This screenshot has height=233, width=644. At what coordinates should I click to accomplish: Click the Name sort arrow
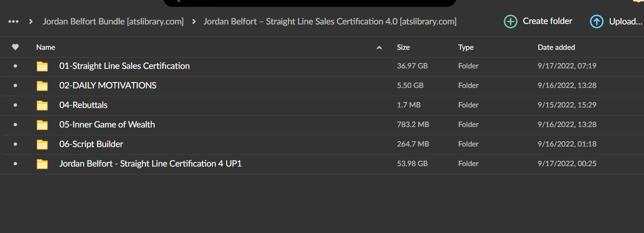coord(379,48)
